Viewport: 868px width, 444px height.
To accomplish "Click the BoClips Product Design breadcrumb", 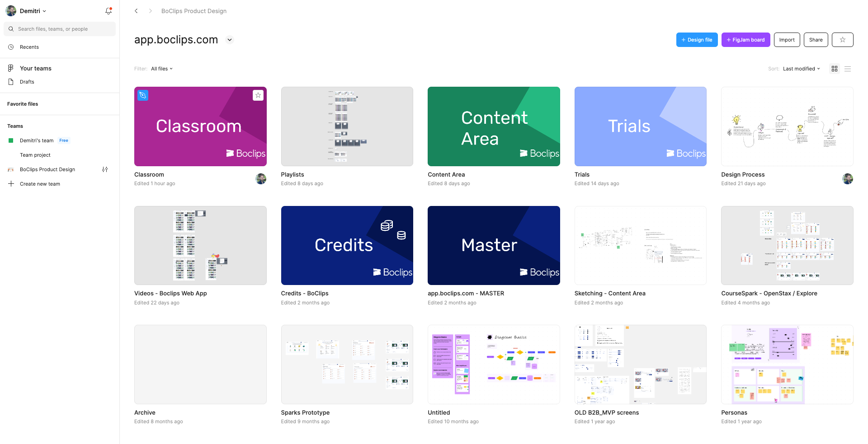I will [194, 11].
